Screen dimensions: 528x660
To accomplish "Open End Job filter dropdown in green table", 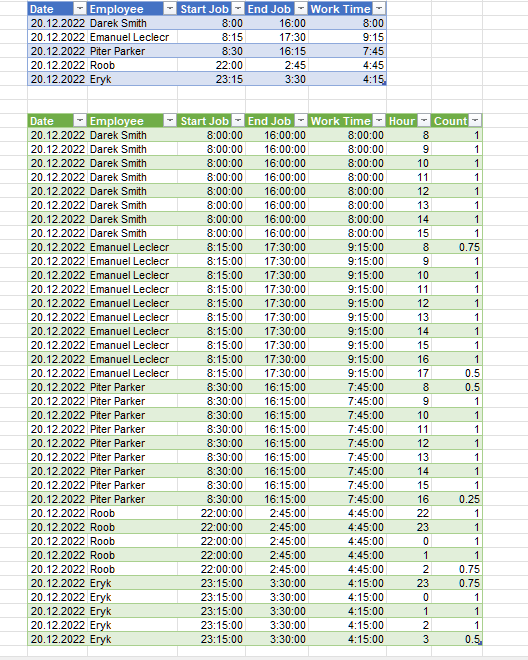I will (301, 121).
